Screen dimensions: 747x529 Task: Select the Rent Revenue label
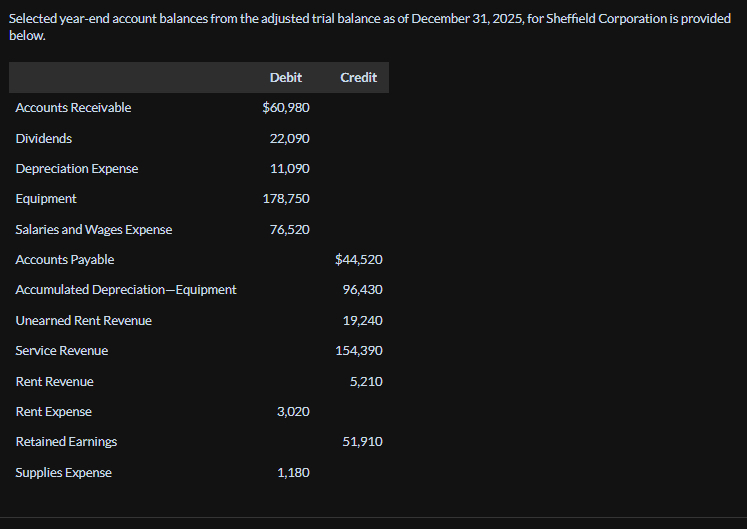pyautogui.click(x=55, y=382)
